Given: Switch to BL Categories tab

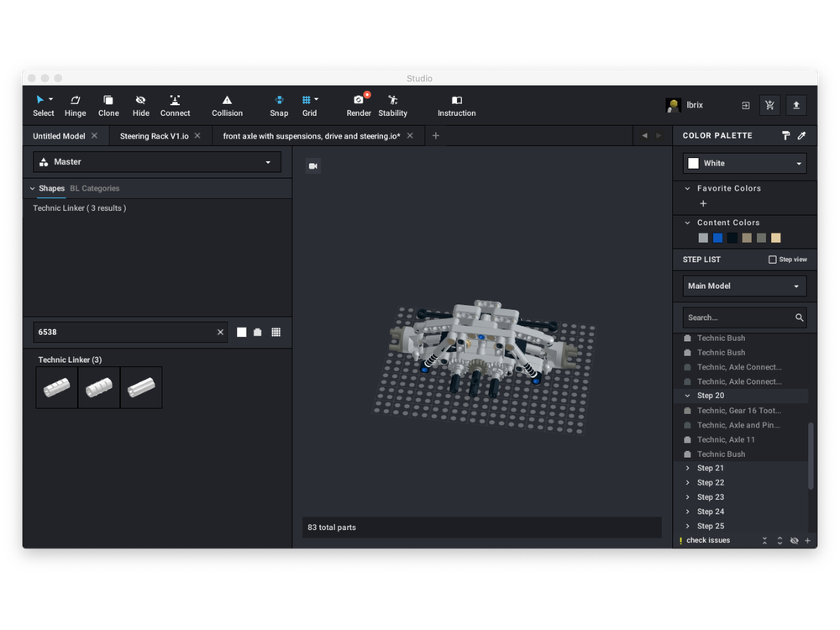Looking at the screenshot, I should click(x=94, y=188).
